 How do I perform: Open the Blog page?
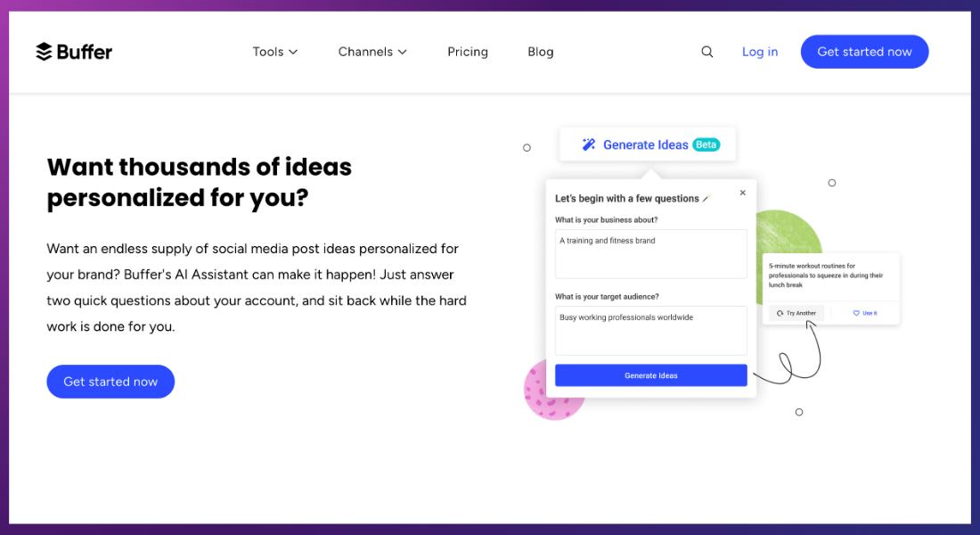coord(541,52)
